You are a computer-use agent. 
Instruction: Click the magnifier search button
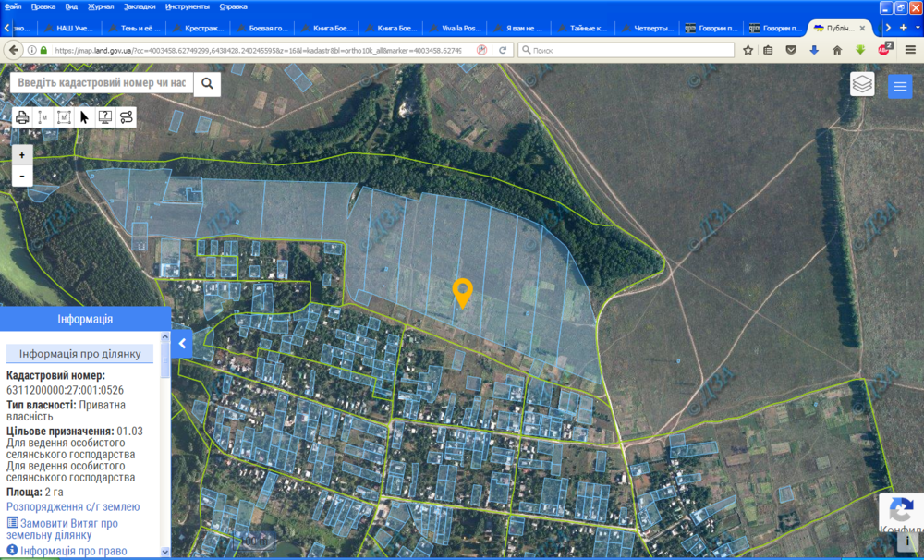pos(207,84)
